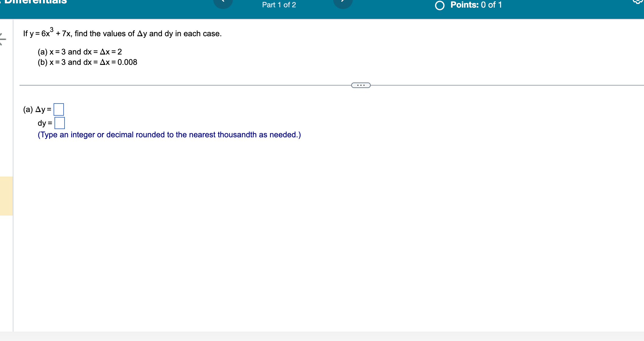Click case (a) line with Δx = 2

80,52
